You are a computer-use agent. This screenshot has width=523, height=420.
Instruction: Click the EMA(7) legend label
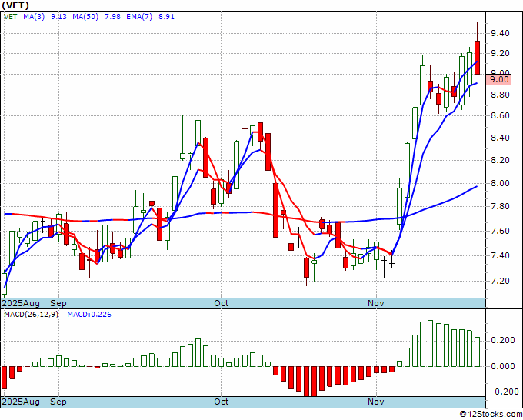coord(139,17)
